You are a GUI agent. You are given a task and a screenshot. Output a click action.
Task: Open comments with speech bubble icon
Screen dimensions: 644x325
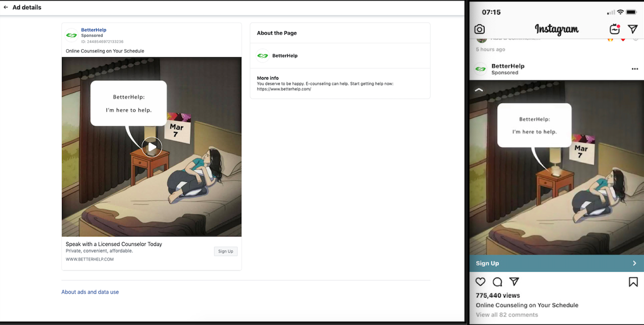[x=498, y=281]
